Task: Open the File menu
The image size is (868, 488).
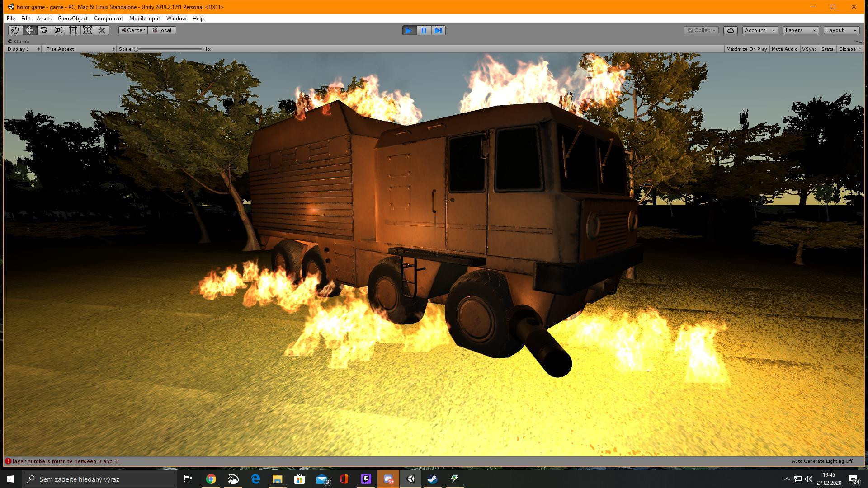Action: pyautogui.click(x=11, y=19)
